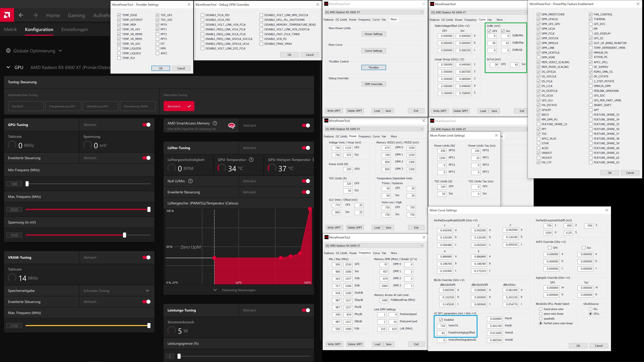Click the Throttler button

pyautogui.click(x=373, y=67)
